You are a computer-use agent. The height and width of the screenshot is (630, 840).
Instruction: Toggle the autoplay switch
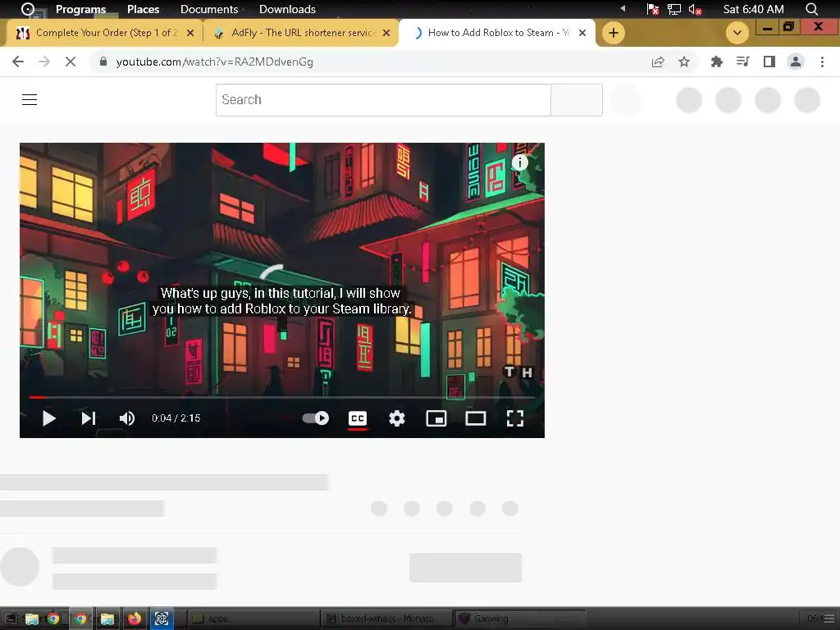(316, 418)
